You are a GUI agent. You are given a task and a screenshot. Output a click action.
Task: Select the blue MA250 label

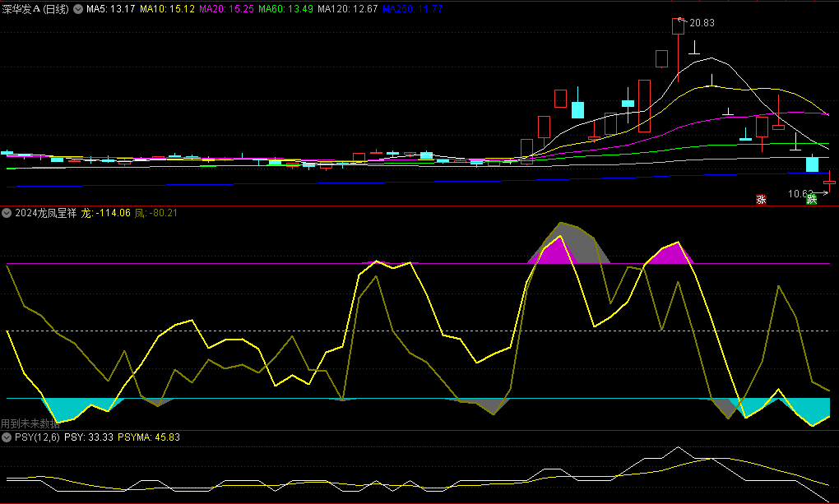click(x=413, y=9)
